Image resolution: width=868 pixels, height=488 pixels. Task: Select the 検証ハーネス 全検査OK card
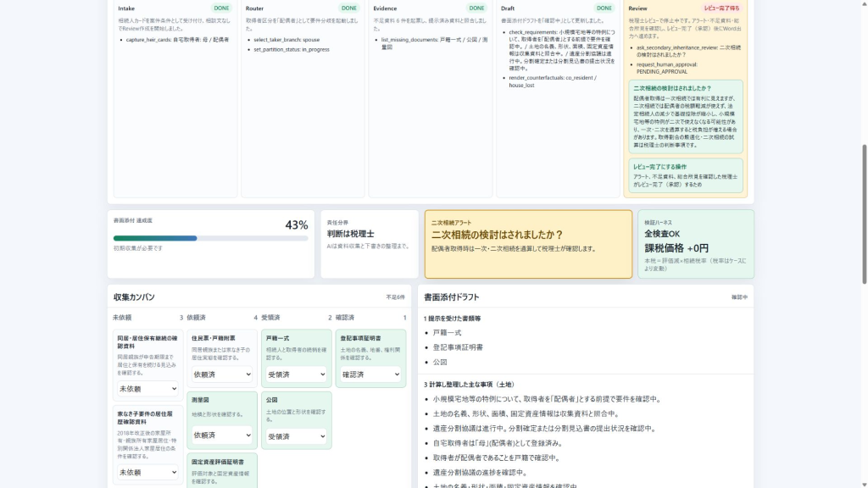pyautogui.click(x=696, y=244)
